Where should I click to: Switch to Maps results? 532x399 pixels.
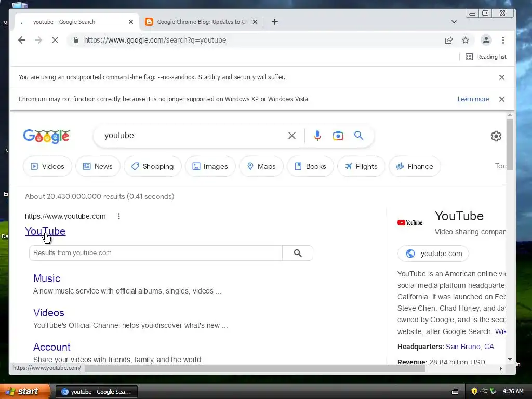[261, 166]
